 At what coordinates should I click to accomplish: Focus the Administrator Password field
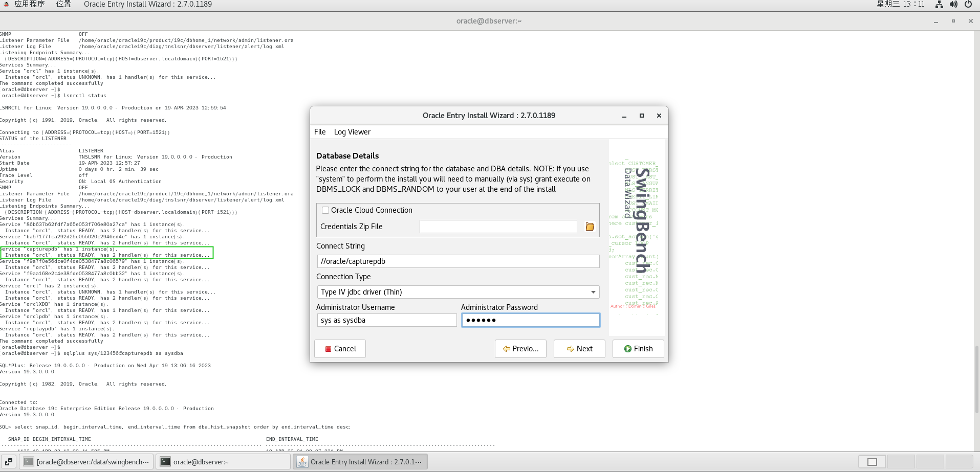(x=531, y=320)
